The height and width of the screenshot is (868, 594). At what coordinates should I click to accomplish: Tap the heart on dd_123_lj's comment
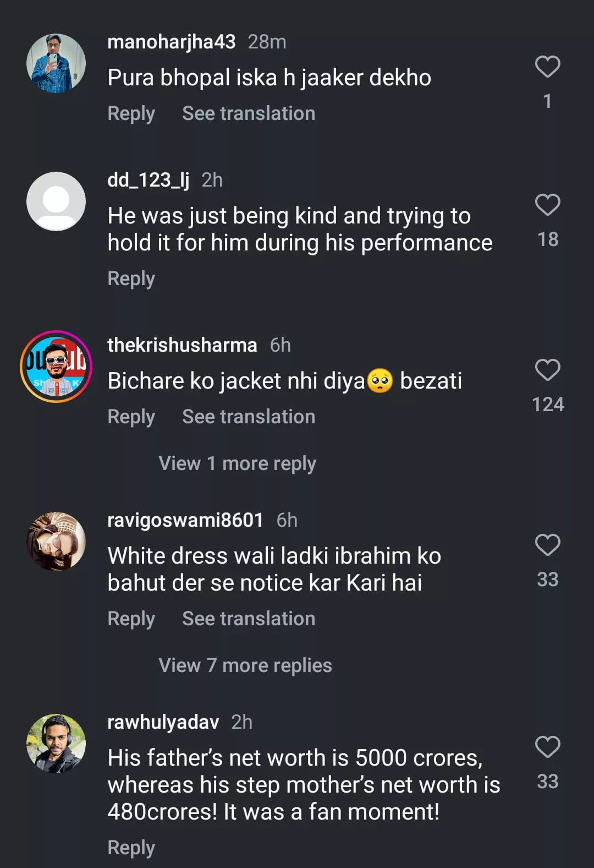pyautogui.click(x=547, y=205)
